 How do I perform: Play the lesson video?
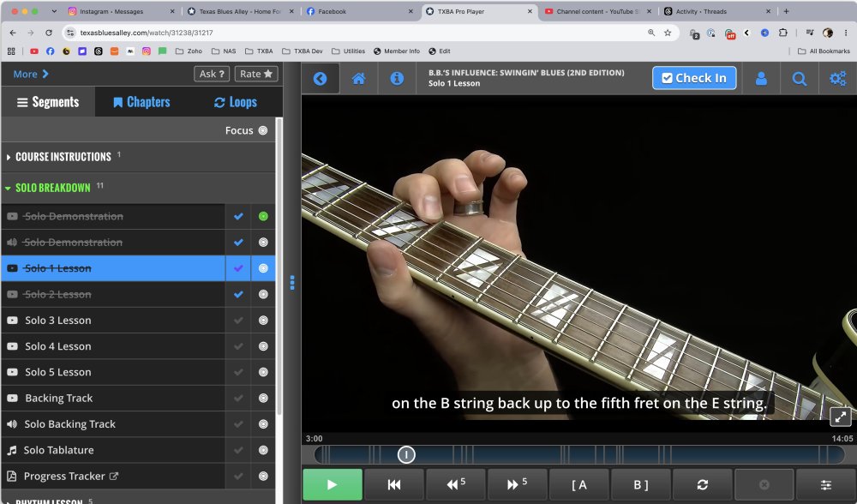point(333,484)
